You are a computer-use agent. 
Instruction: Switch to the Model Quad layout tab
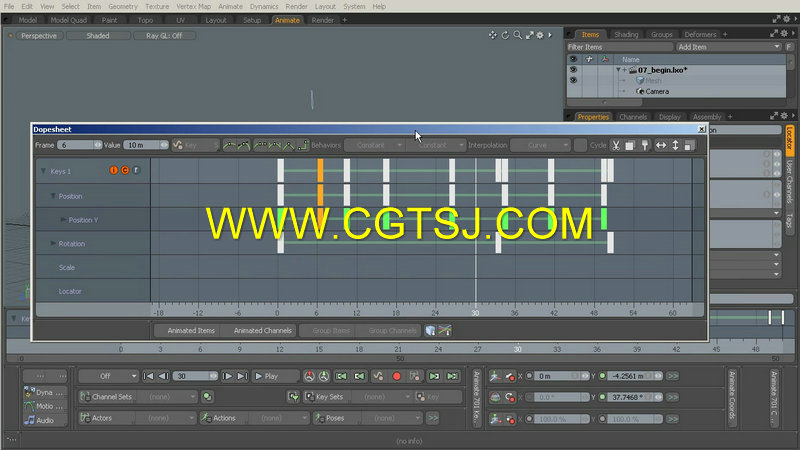point(69,20)
